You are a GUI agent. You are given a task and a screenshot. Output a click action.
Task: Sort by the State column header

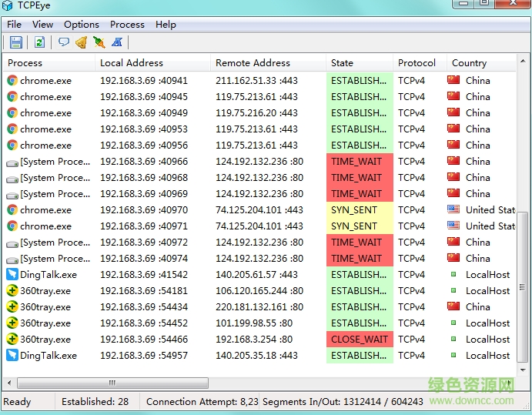click(x=359, y=63)
